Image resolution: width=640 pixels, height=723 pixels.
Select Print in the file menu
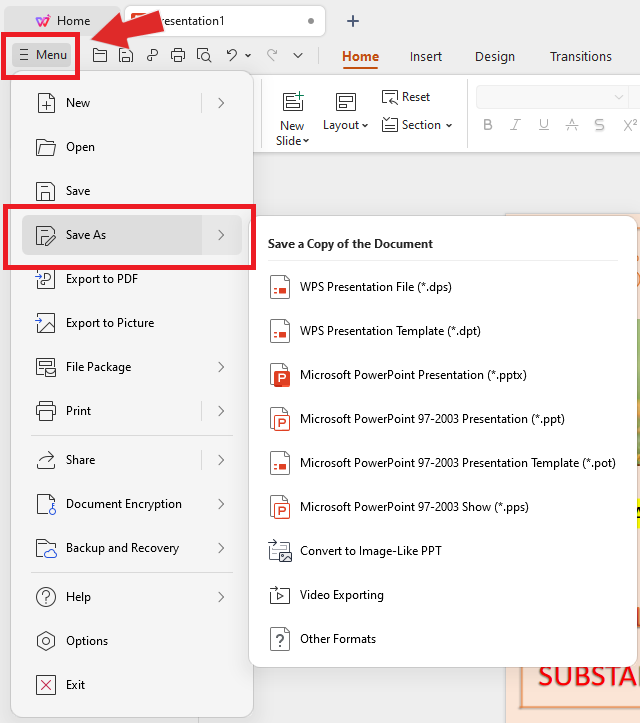[112, 411]
